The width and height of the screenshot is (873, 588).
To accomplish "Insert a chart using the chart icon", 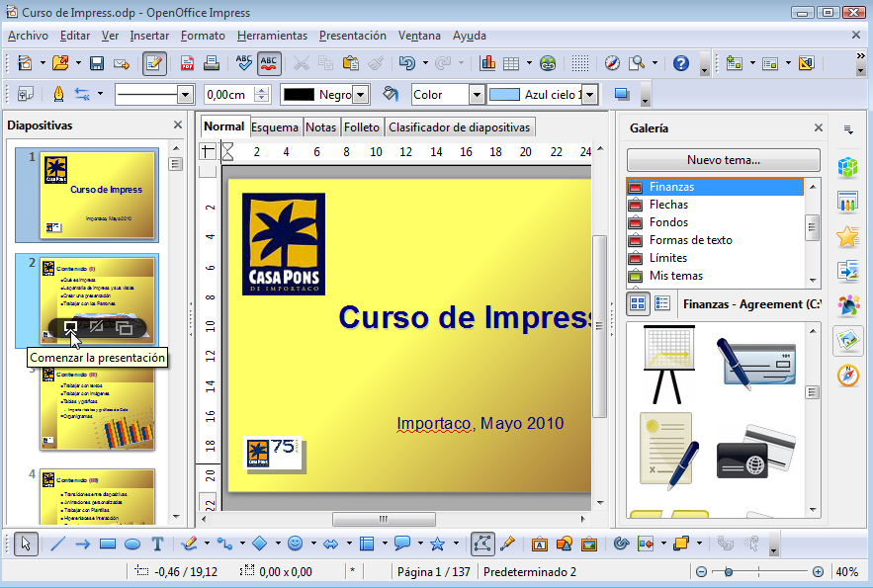I will pyautogui.click(x=487, y=63).
